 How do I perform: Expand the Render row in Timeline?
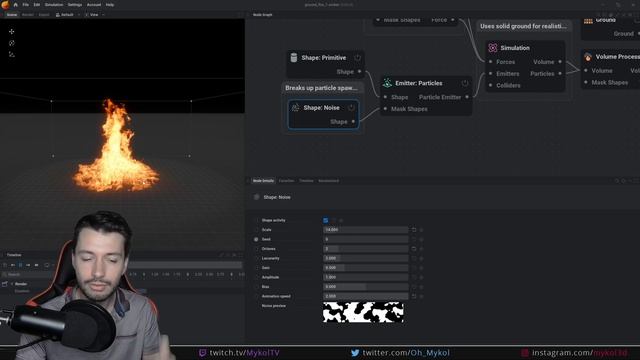pos(12,284)
